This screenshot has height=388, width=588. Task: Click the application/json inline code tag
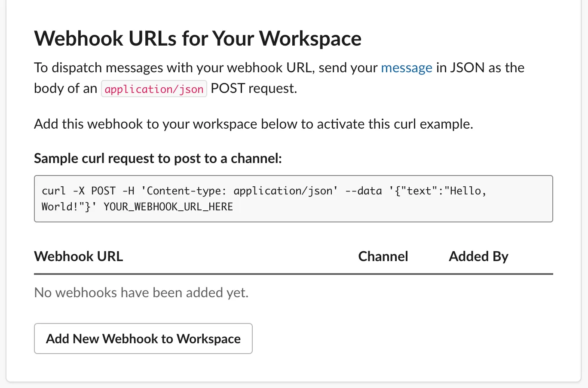(x=154, y=89)
